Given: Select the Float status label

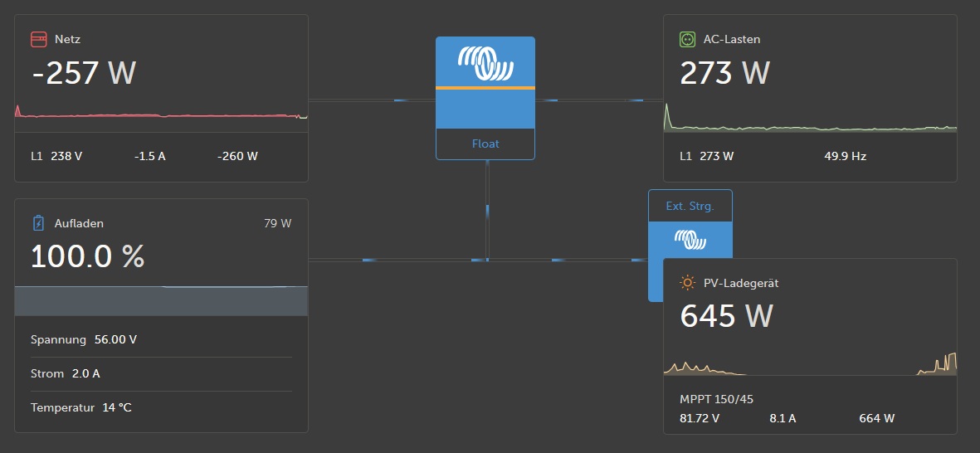Looking at the screenshot, I should click(485, 144).
